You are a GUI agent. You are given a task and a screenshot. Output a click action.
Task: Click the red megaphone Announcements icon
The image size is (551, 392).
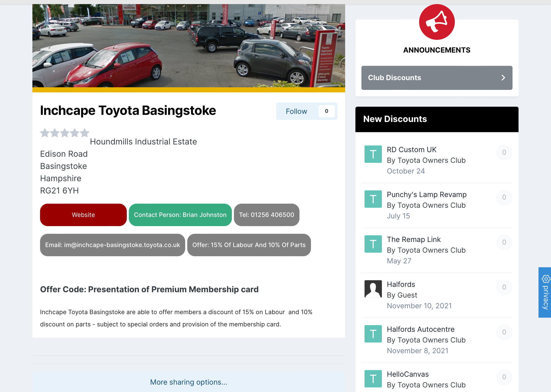(437, 22)
